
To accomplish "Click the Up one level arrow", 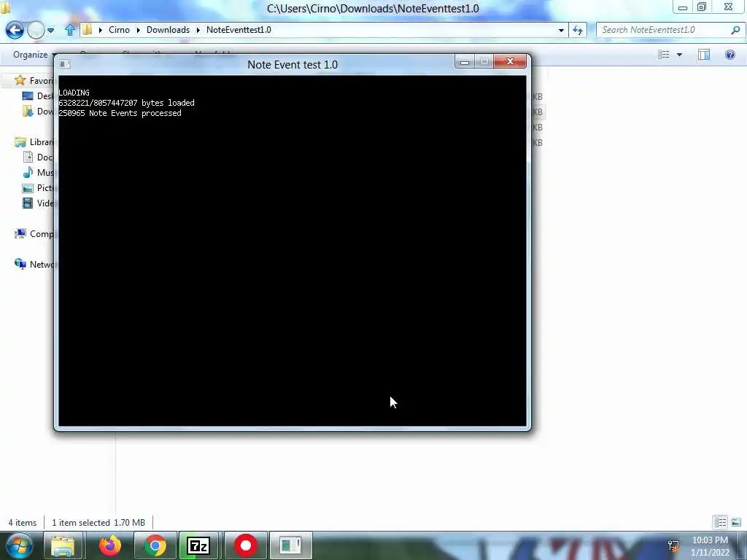I will pos(70,30).
